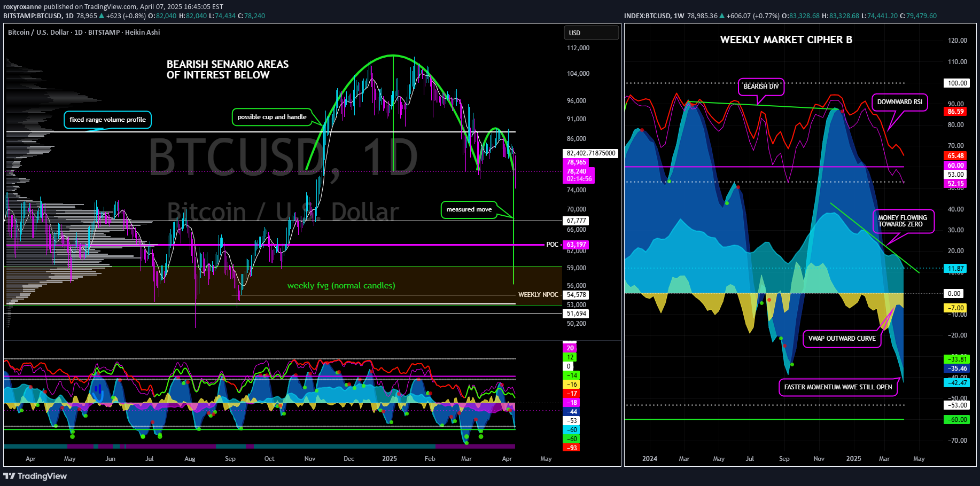
Task: Click Nov on the weekly chart time axis
Action: [819, 459]
